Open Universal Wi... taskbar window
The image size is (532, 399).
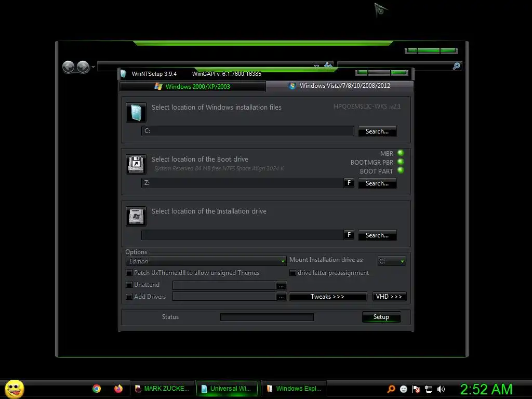coord(228,389)
